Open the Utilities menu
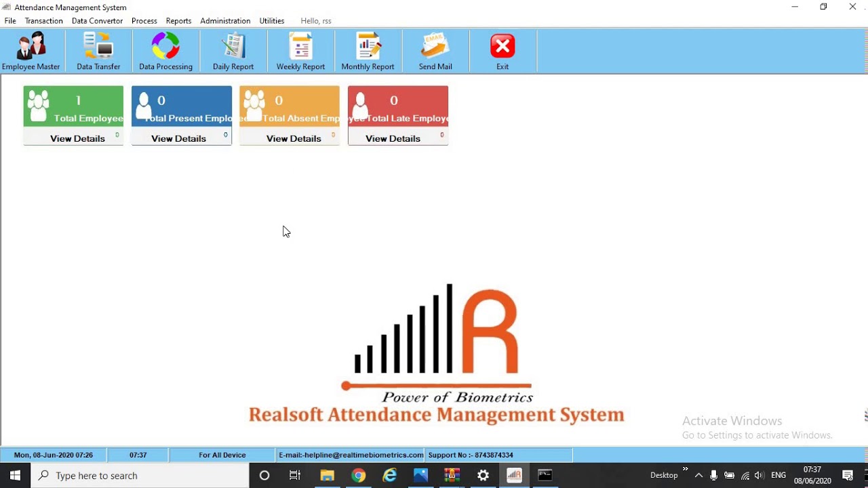This screenshot has width=868, height=488. pos(272,21)
